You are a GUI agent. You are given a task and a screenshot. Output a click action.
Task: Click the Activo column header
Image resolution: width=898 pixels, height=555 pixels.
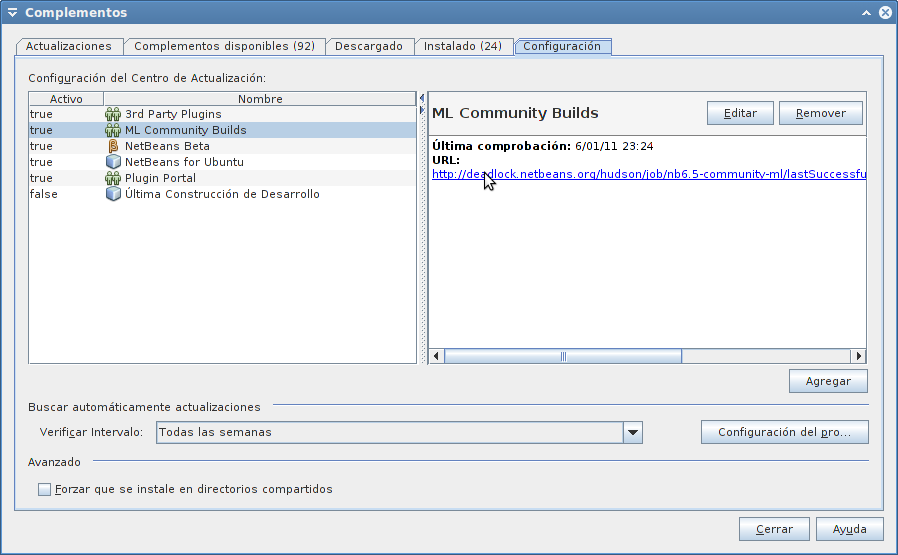pyautogui.click(x=66, y=99)
